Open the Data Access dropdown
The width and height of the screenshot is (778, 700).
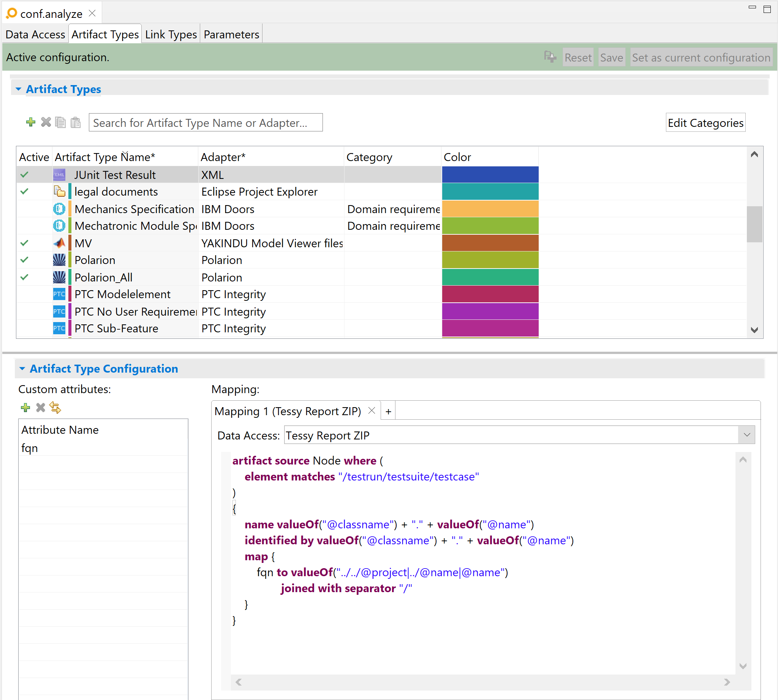(x=747, y=435)
